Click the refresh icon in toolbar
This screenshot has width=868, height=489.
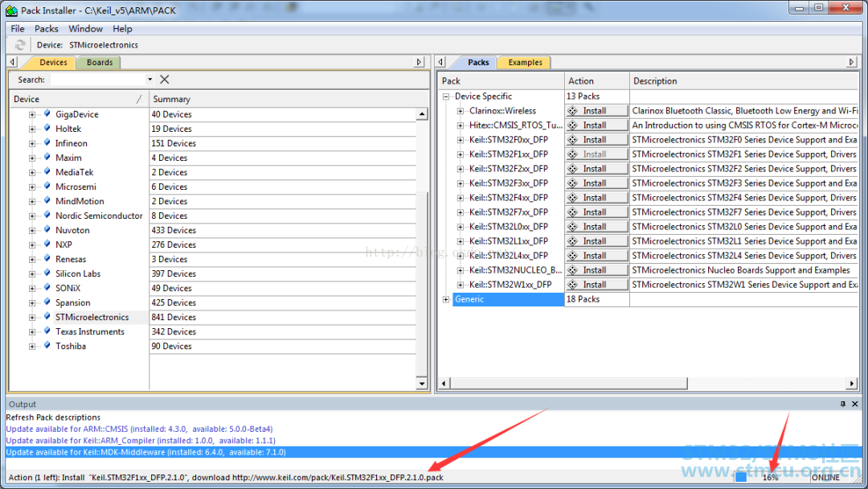20,45
